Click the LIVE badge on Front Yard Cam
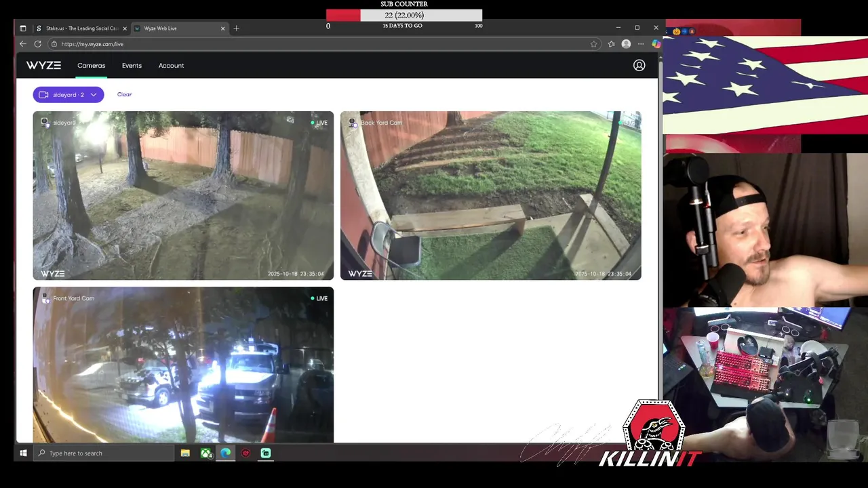The width and height of the screenshot is (868, 488). (319, 298)
